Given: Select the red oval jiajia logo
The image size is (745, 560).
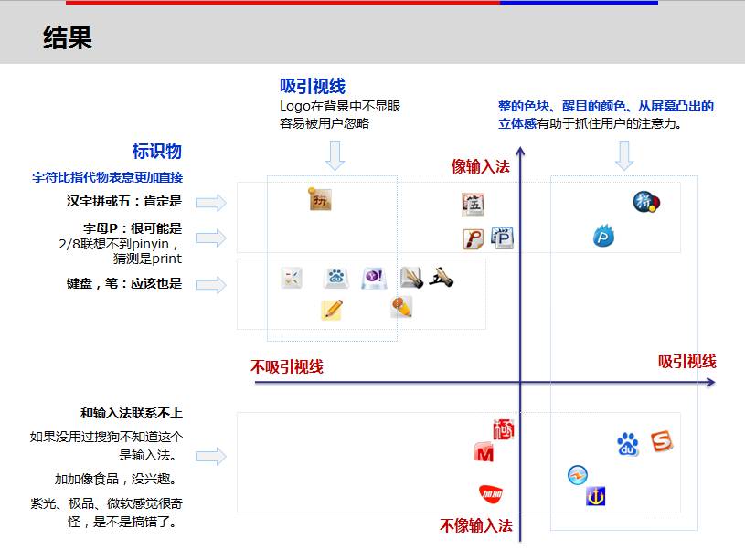Looking at the screenshot, I should pyautogui.click(x=491, y=493).
